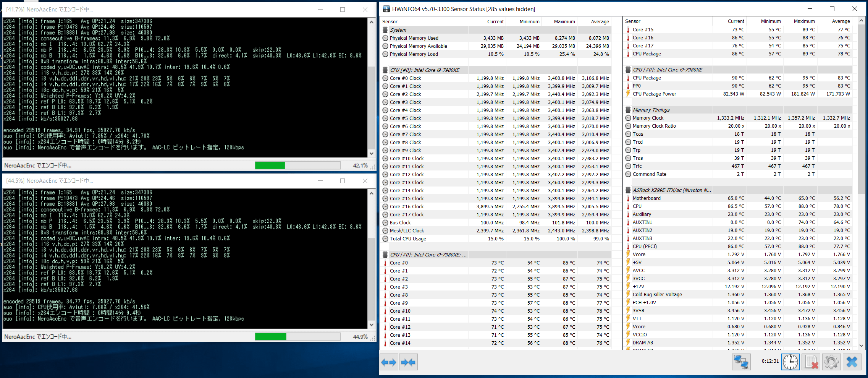Click the Maximum column header in the right pane

pos(800,21)
